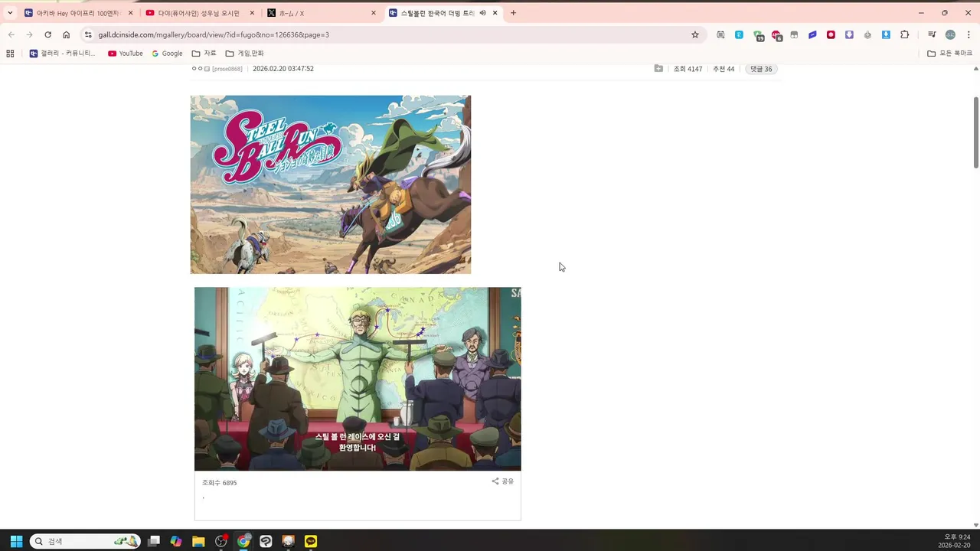Go forward to the next page
This screenshot has width=980, height=551.
29,34
